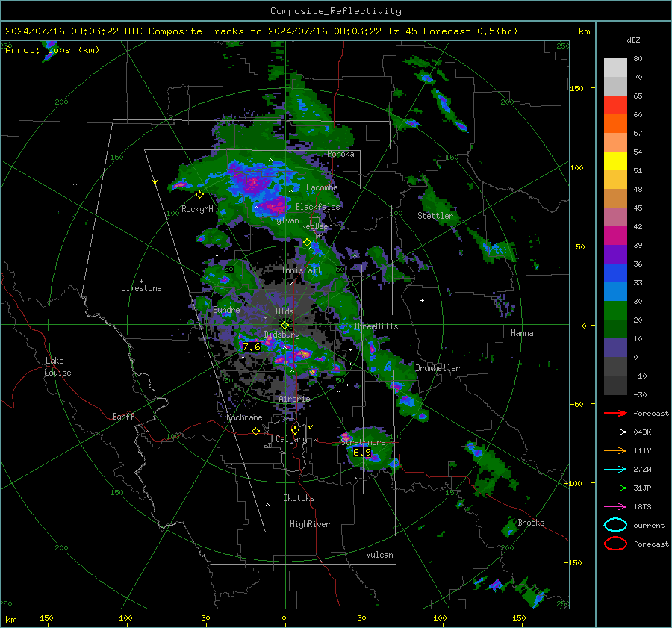Select the current legend text
The width and height of the screenshot is (672, 628).
coord(649,525)
